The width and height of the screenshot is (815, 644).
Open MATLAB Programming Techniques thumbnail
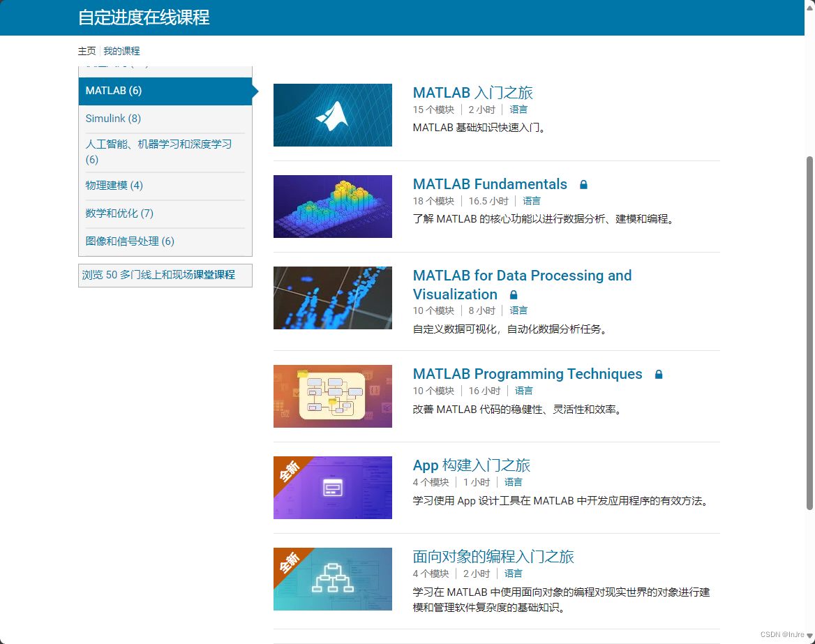point(333,396)
